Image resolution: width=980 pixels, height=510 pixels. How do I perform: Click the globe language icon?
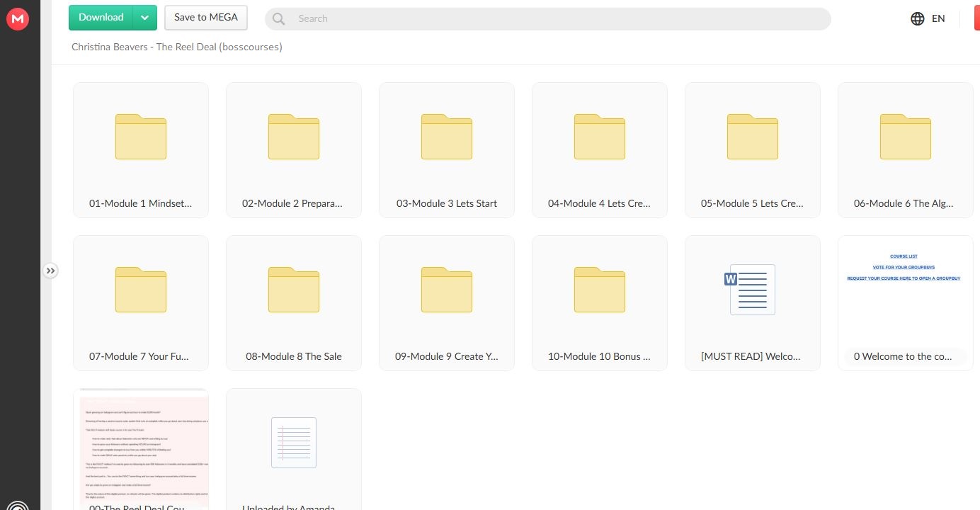pyautogui.click(x=918, y=19)
